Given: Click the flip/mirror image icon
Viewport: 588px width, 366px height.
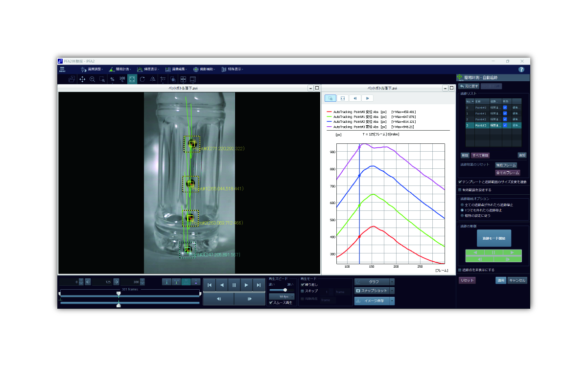Looking at the screenshot, I should 153,79.
